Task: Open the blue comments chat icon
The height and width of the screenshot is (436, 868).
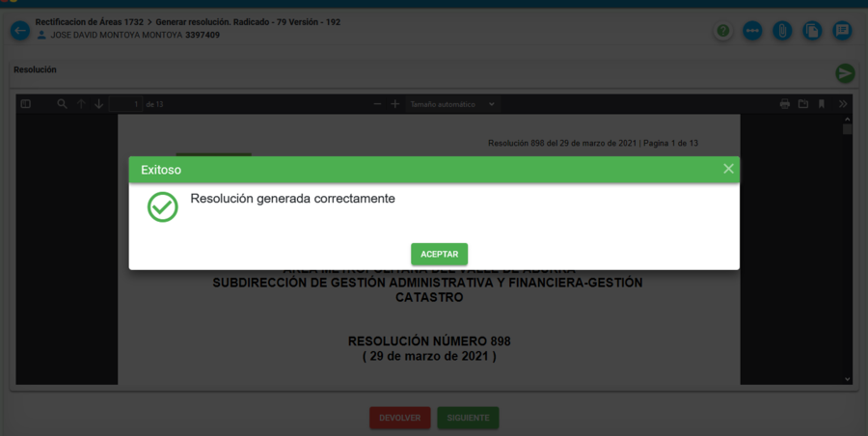Action: 842,31
